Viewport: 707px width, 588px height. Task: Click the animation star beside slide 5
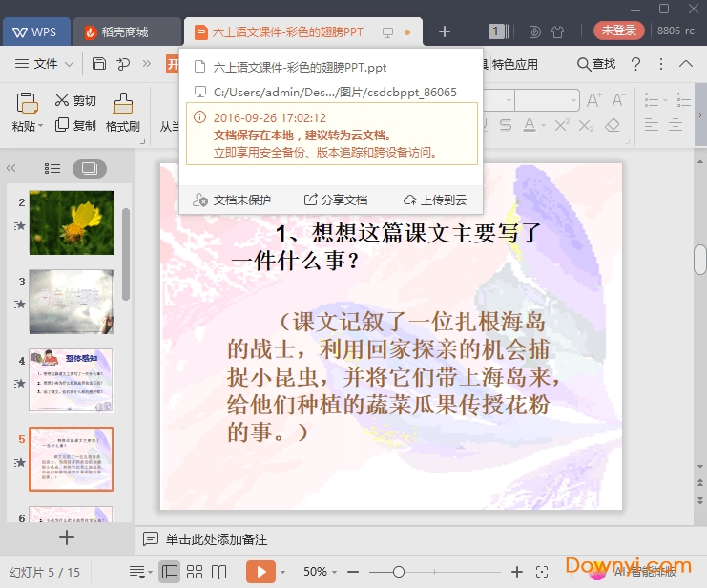(20, 462)
